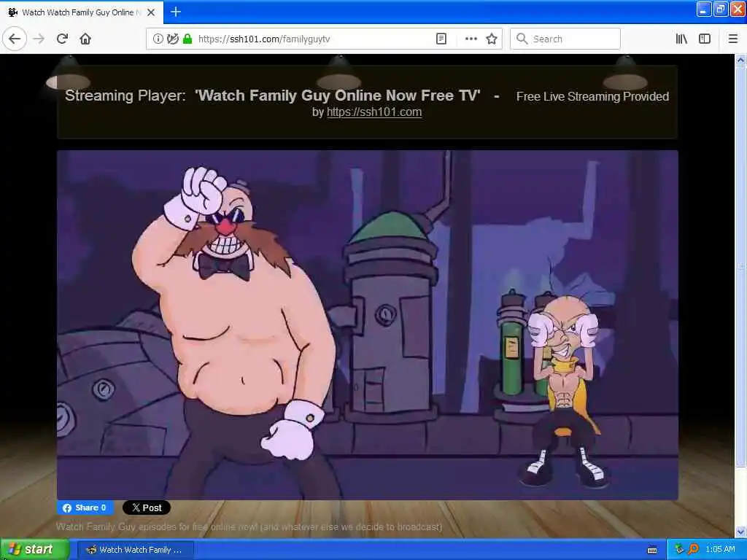This screenshot has height=560, width=747.
Task: Click 'Free Live Streaming Provided' text
Action: click(592, 97)
